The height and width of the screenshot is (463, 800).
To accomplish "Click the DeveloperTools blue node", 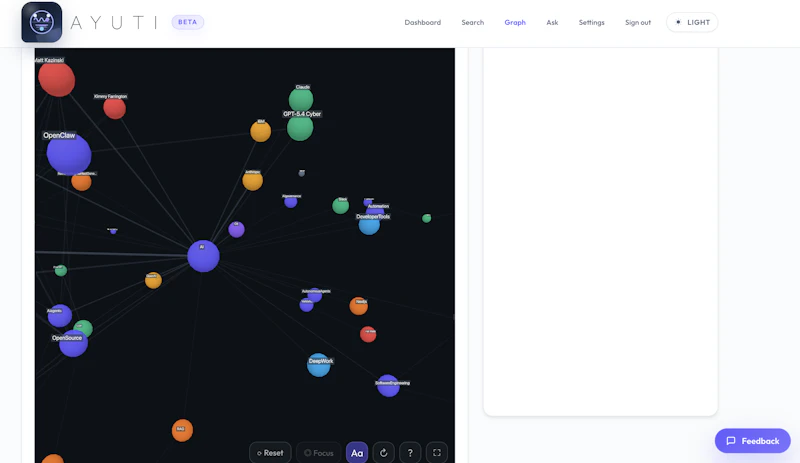I will (x=369, y=225).
